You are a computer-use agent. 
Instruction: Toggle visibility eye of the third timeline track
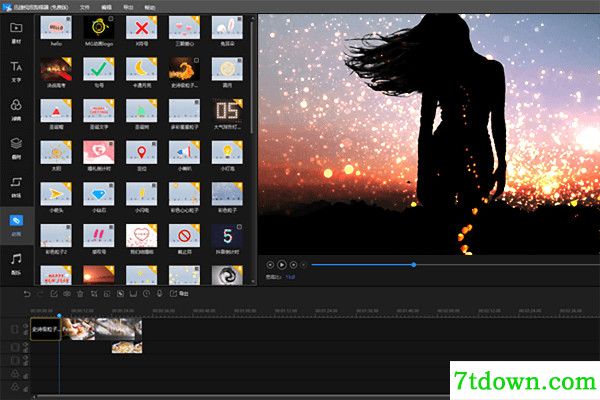click(26, 358)
